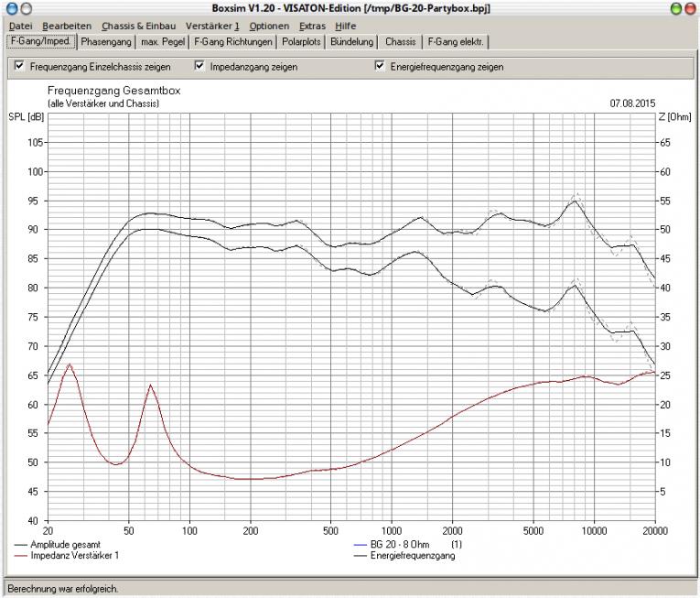
Task: Click the 105 value on SPL axis
Action: [36, 143]
